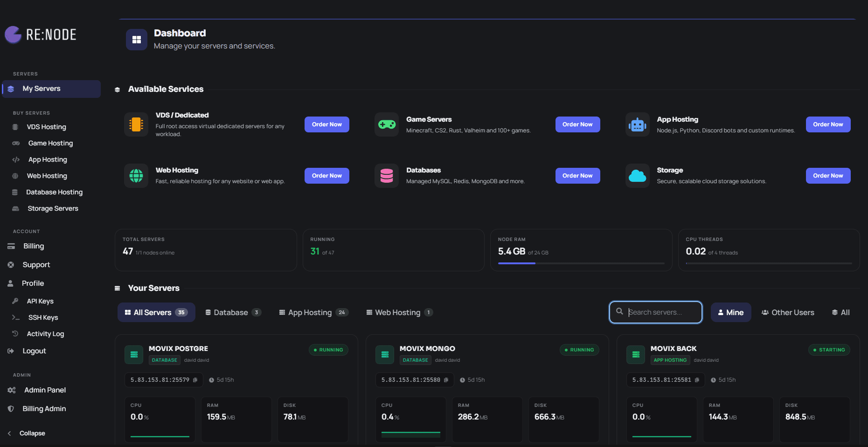Order Now for Storage
This screenshot has width=868, height=447.
[x=828, y=176]
